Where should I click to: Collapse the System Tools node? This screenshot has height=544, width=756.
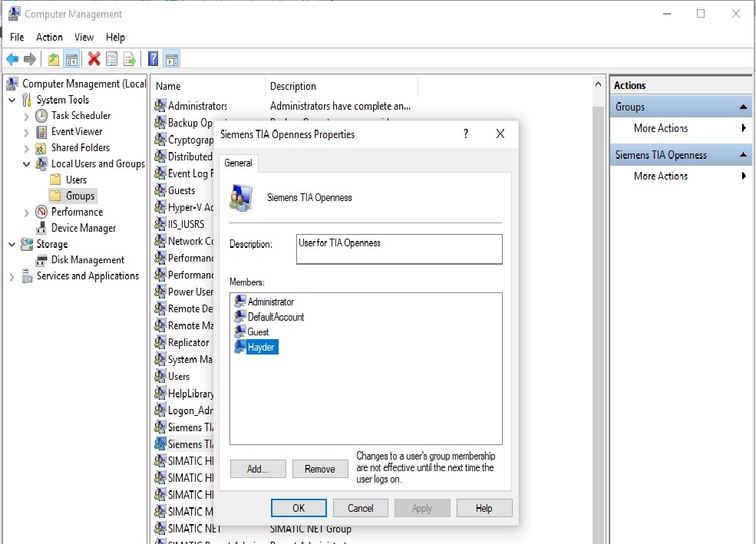[x=12, y=101]
